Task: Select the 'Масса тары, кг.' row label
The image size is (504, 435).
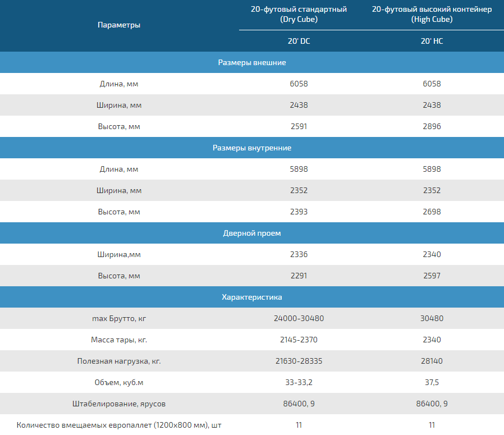Action: (119, 340)
